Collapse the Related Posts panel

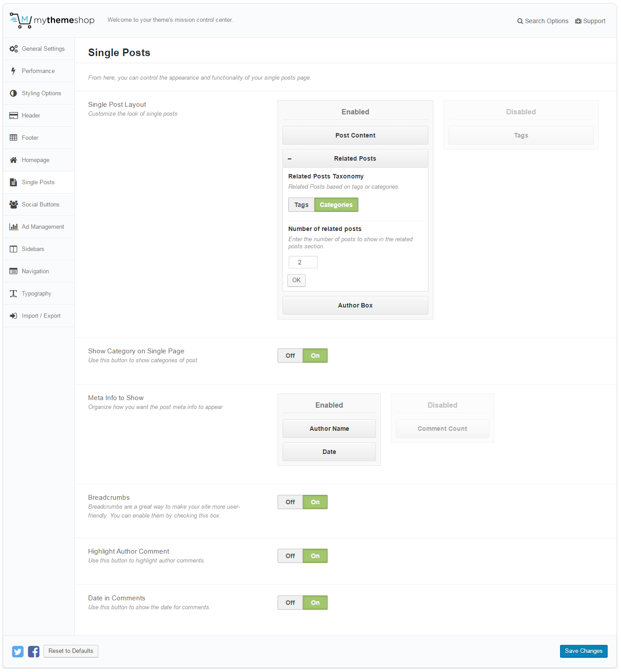(290, 159)
